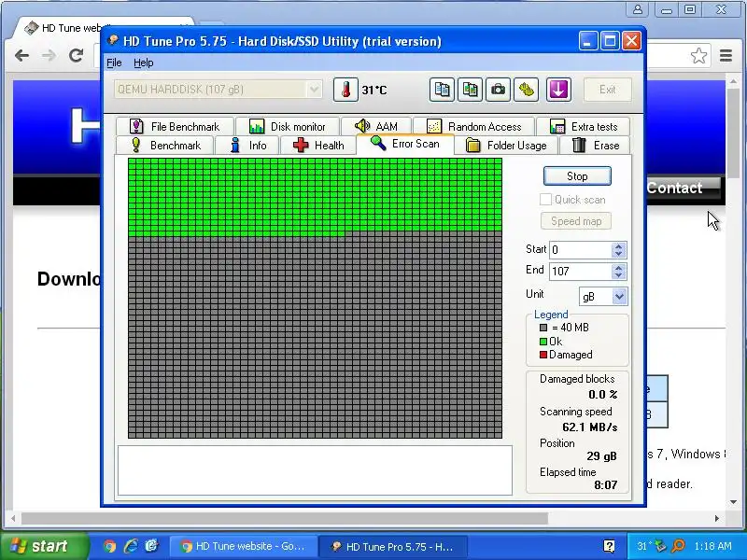This screenshot has width=747, height=560.
Task: Click the '8:07' elapsed time value
Action: pos(605,485)
